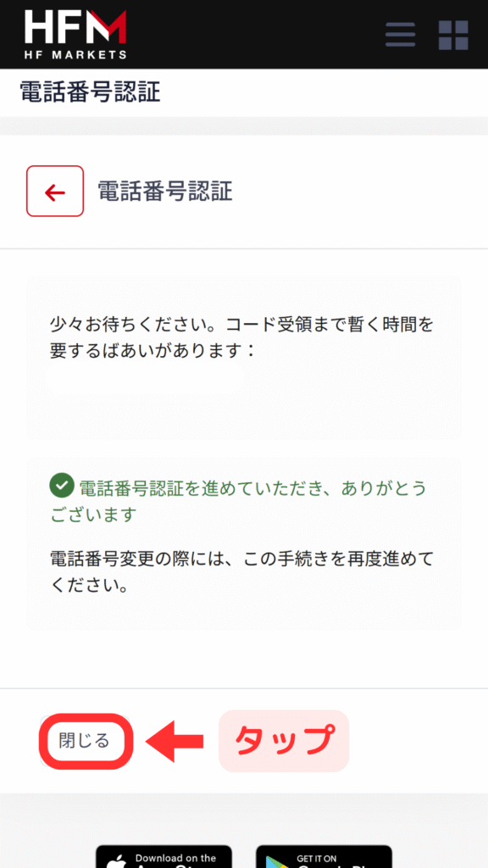Click the 電話番号変更の際には note text
488x868 pixels.
coord(241,571)
